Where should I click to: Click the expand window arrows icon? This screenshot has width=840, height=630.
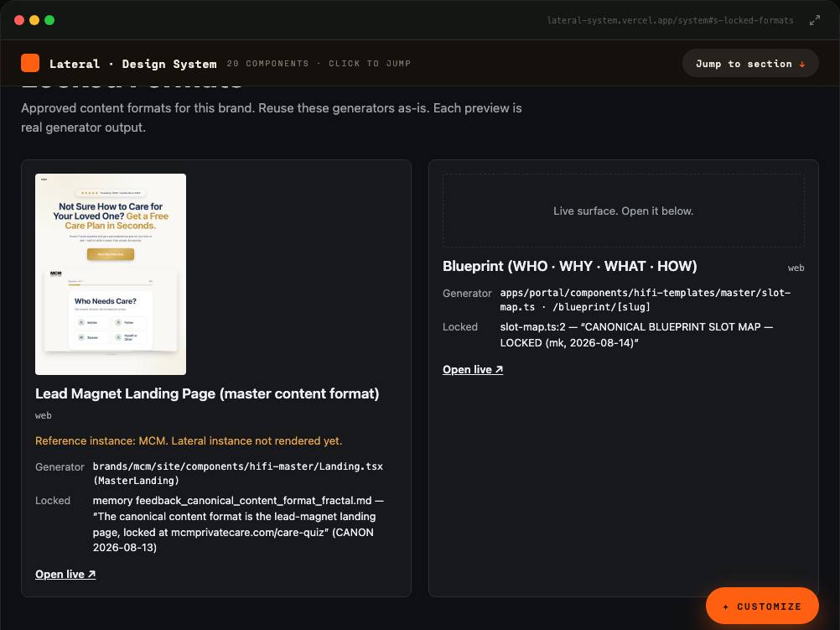click(814, 20)
